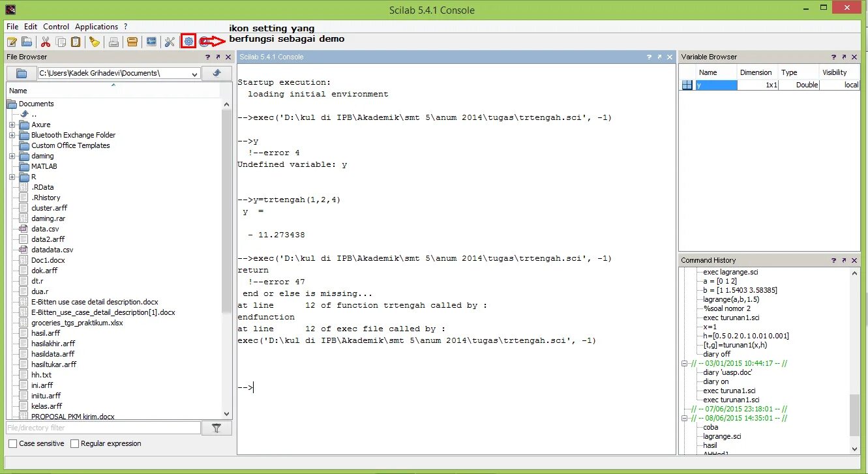Click the select directory folder button
Image resolution: width=868 pixels, height=474 pixels.
pos(22,74)
